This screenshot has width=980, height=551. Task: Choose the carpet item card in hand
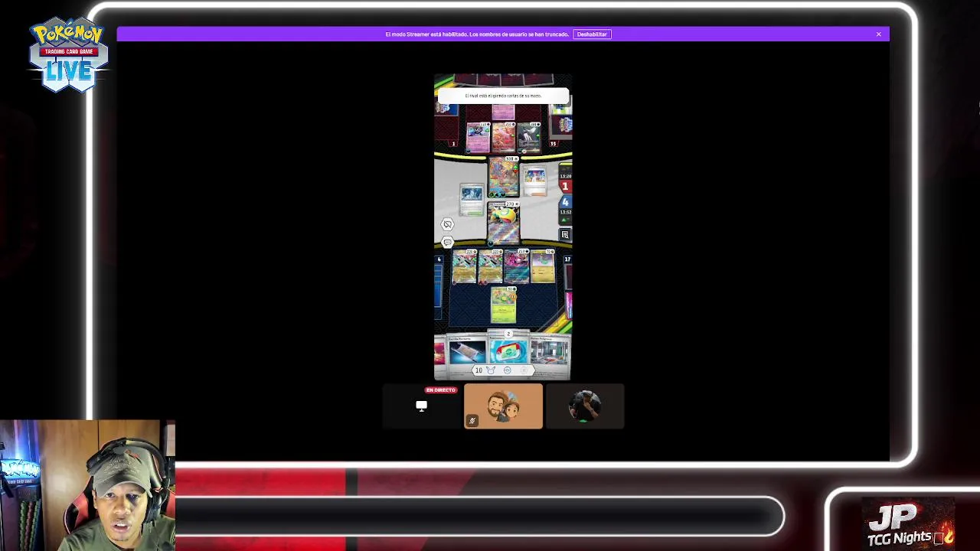point(466,353)
